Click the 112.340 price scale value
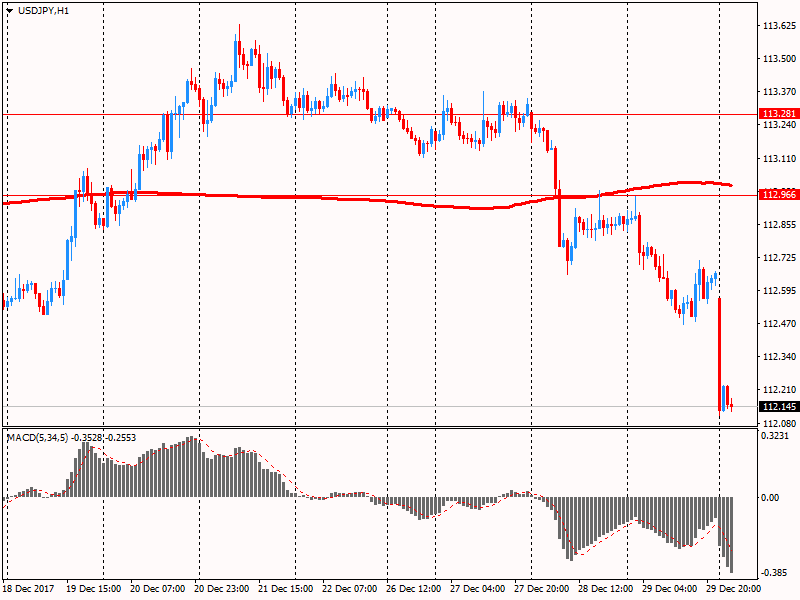Viewport: 800px width, 600px height. [x=779, y=357]
